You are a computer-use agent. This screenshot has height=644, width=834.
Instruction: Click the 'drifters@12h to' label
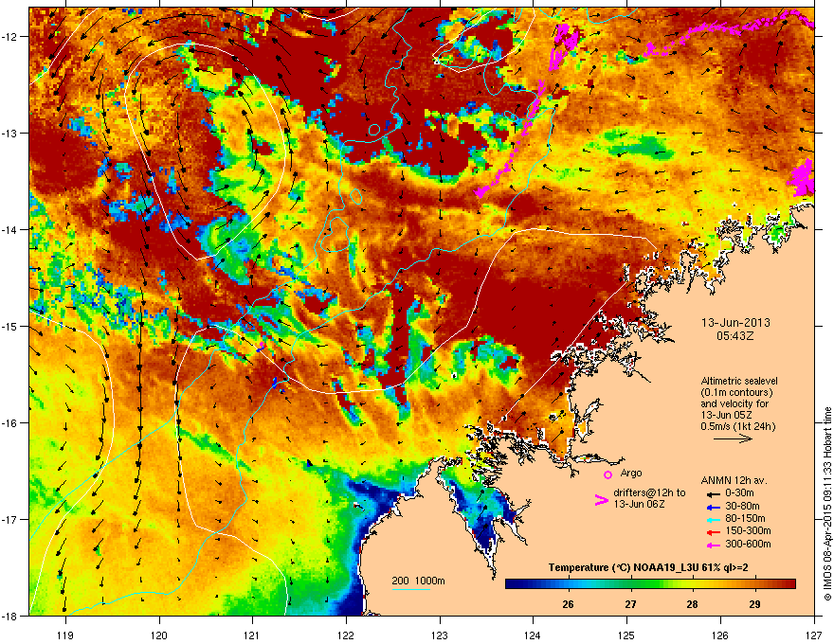[x=649, y=493]
